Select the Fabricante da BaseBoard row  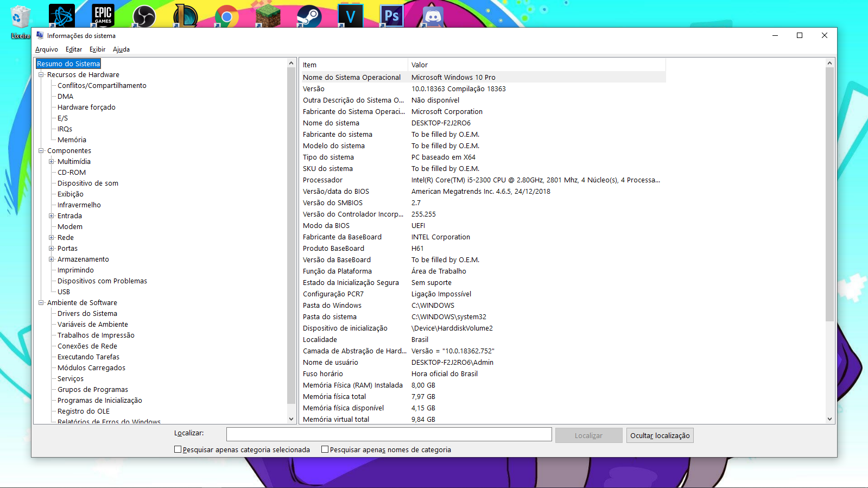pyautogui.click(x=483, y=237)
